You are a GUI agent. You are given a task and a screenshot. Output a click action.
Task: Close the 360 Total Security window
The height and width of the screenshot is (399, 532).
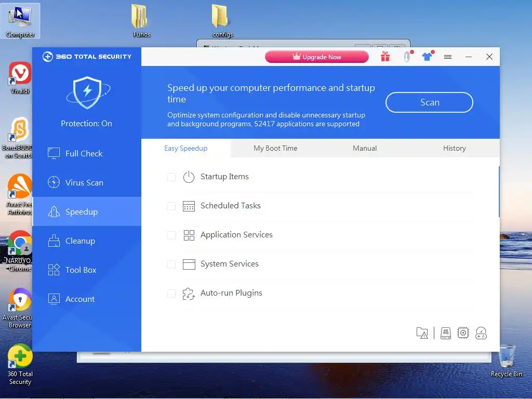pyautogui.click(x=489, y=57)
